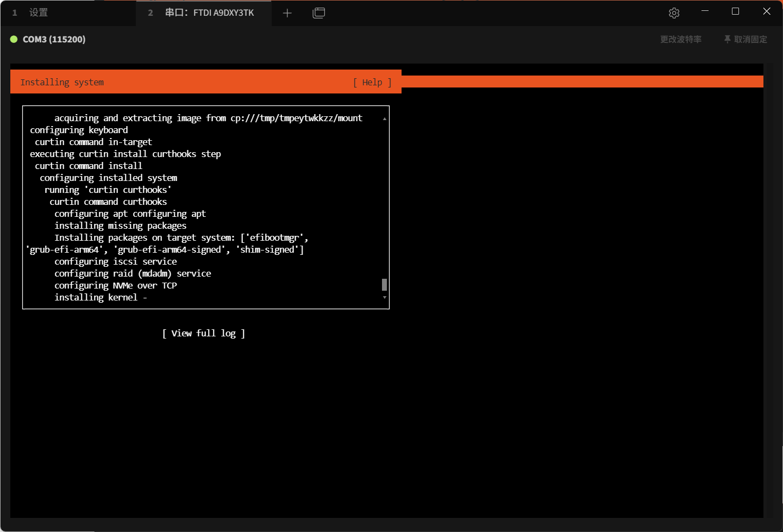Close the serial terminal window

click(766, 11)
